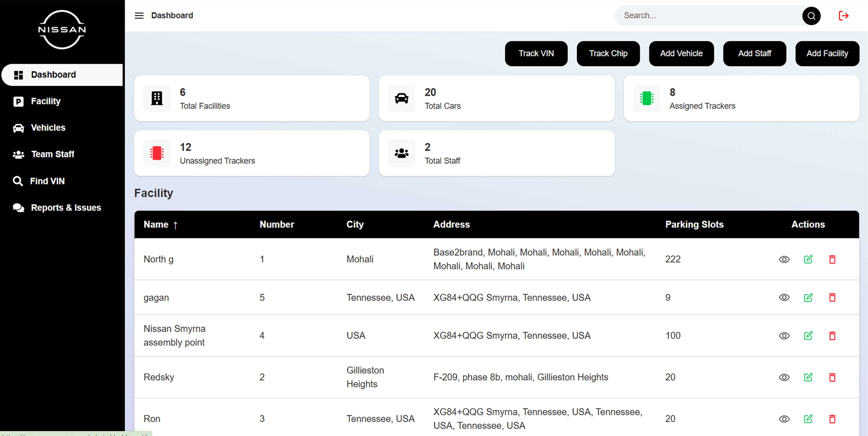The width and height of the screenshot is (868, 436).
Task: Delete Nissan Smyrna assembly point
Action: (x=832, y=336)
